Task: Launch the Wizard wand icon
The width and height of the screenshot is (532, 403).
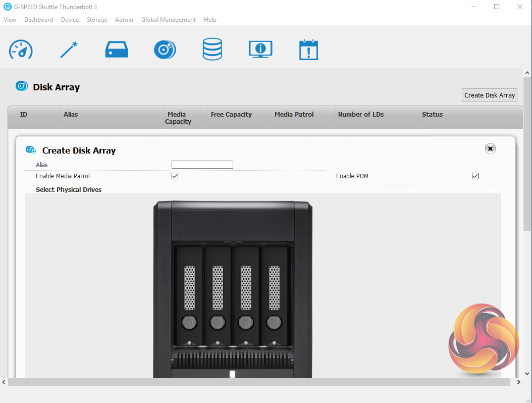Action: click(x=69, y=49)
